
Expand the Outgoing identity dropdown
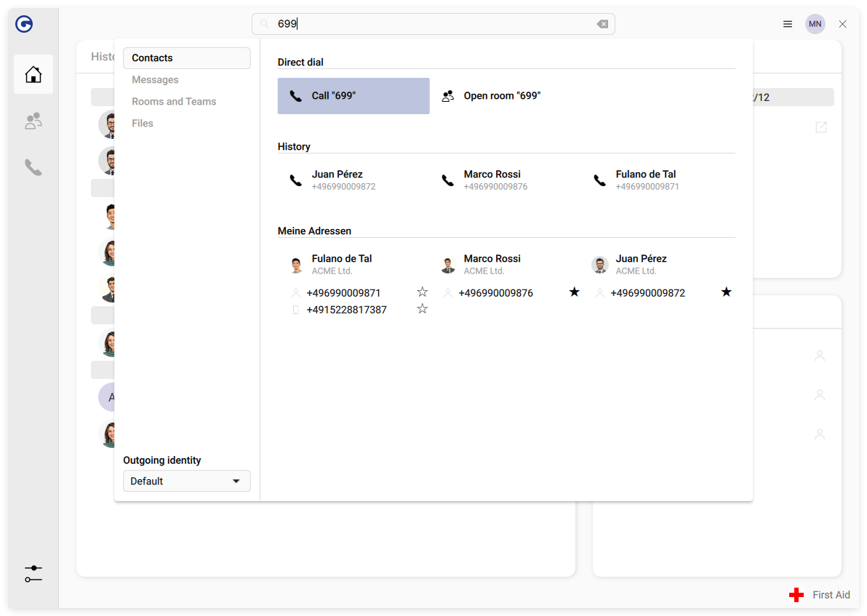click(x=187, y=481)
